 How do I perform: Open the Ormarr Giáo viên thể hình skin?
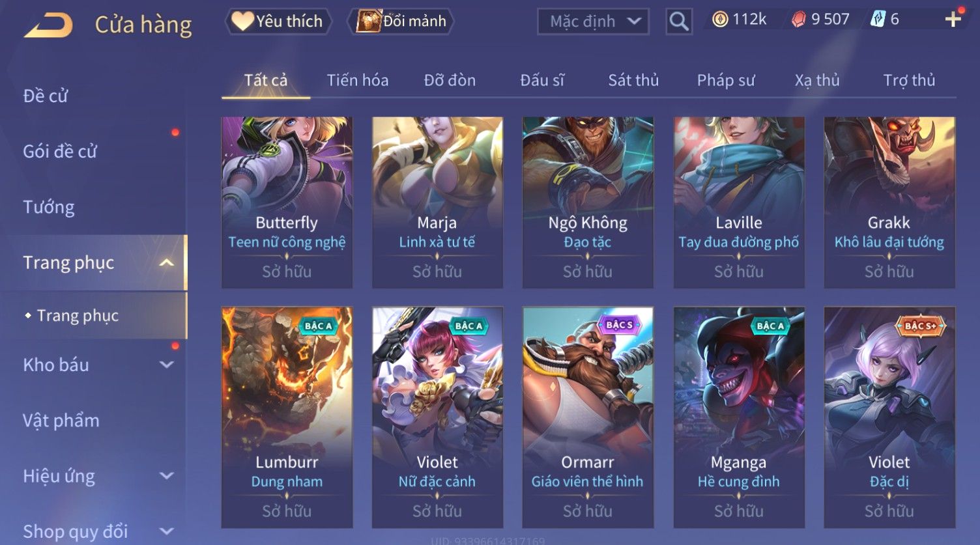588,417
